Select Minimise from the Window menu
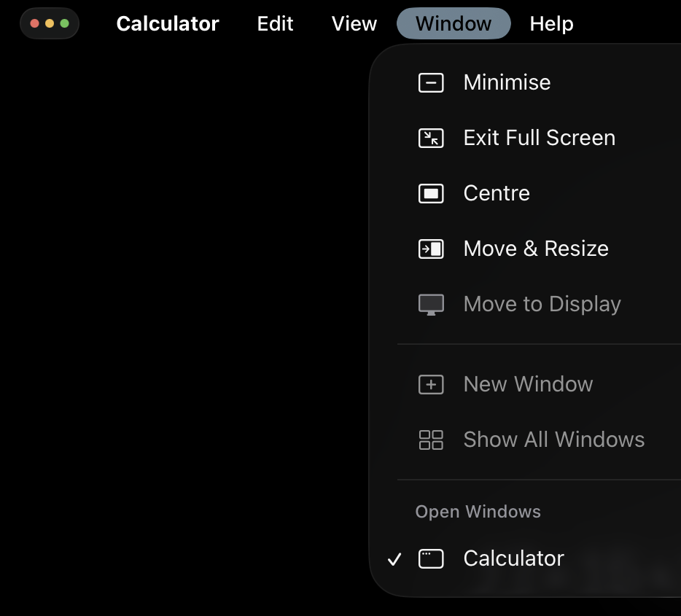This screenshot has width=681, height=616. [x=507, y=82]
